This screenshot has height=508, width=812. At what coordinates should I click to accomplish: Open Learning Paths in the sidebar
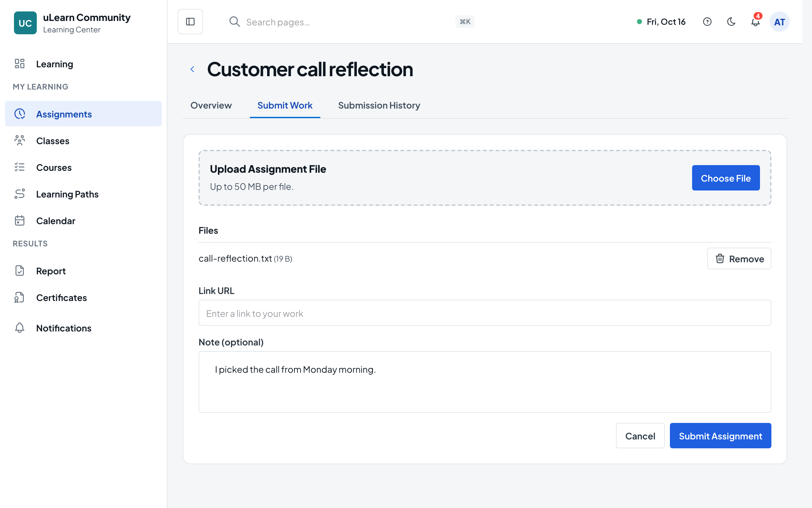(x=83, y=194)
